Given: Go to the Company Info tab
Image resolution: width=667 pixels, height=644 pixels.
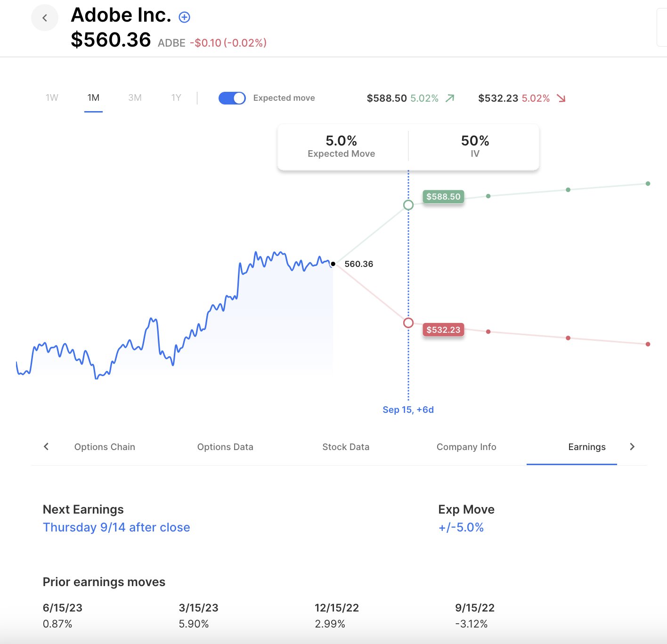Looking at the screenshot, I should coord(466,447).
